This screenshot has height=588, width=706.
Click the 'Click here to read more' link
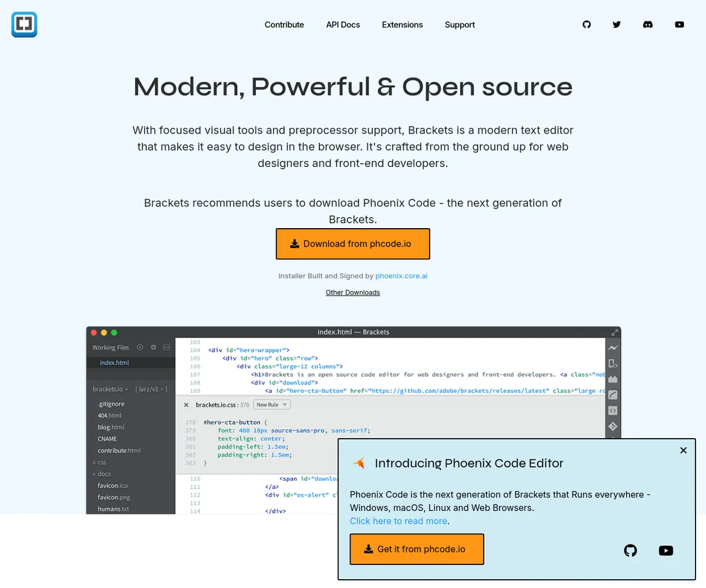(x=398, y=521)
